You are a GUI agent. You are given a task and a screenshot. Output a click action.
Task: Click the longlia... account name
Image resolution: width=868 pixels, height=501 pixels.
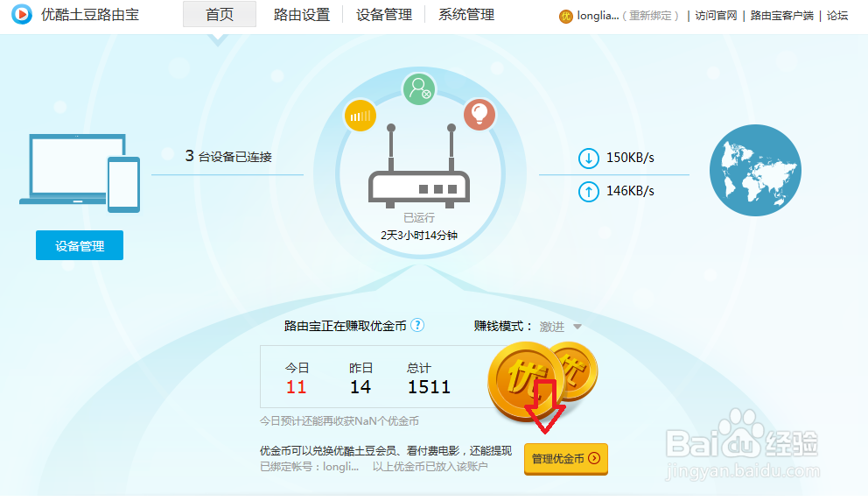(598, 16)
